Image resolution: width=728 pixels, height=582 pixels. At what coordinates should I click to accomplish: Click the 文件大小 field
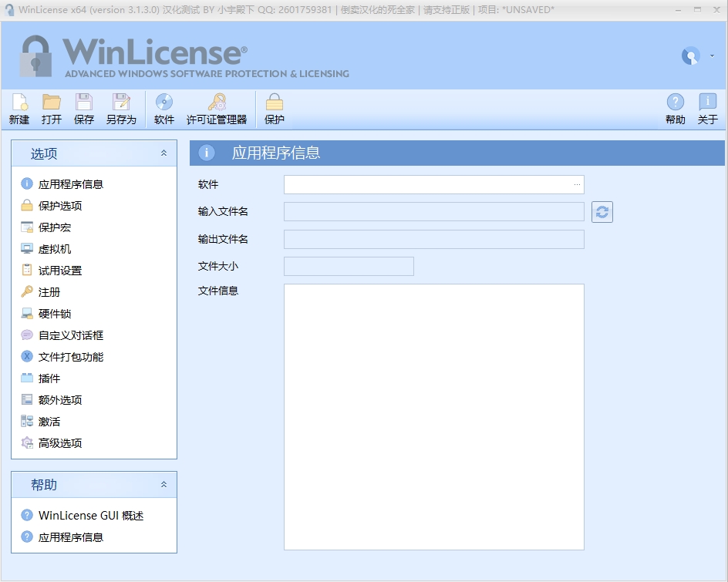pos(349,267)
